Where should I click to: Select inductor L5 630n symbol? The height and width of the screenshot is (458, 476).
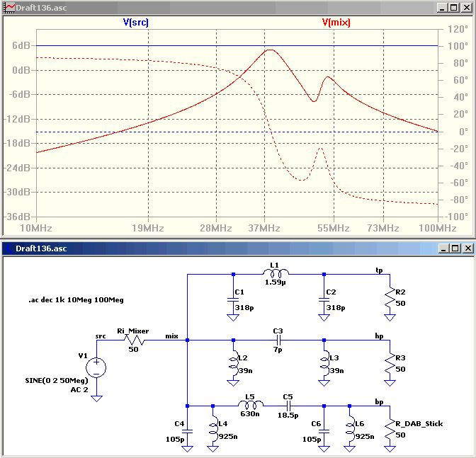coord(251,405)
